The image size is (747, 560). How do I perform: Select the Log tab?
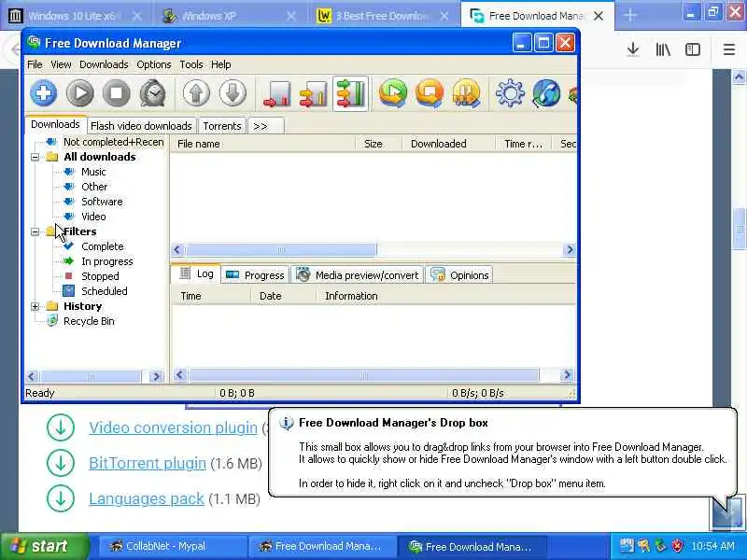[x=196, y=273]
